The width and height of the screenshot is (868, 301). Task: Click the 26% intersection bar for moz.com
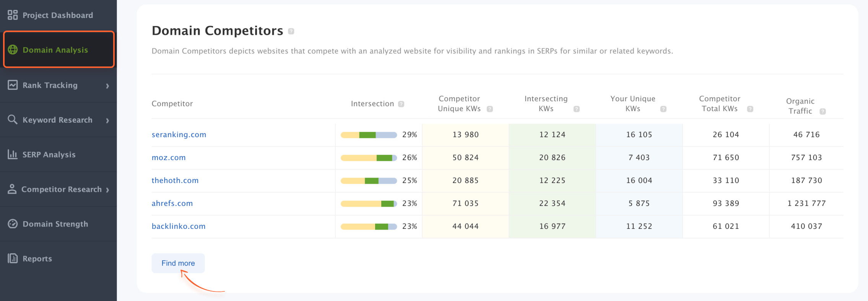click(x=369, y=158)
